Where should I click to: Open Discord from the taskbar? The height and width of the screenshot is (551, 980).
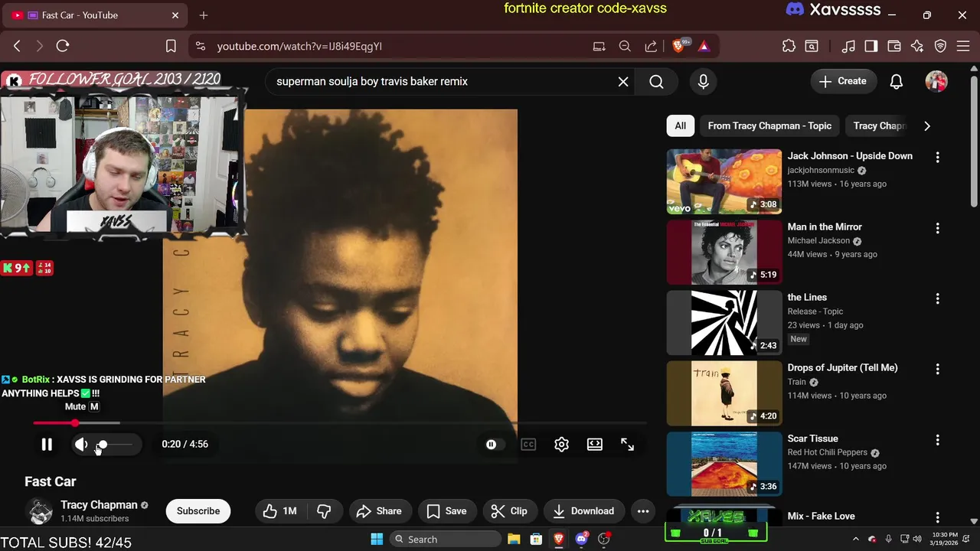(x=582, y=540)
